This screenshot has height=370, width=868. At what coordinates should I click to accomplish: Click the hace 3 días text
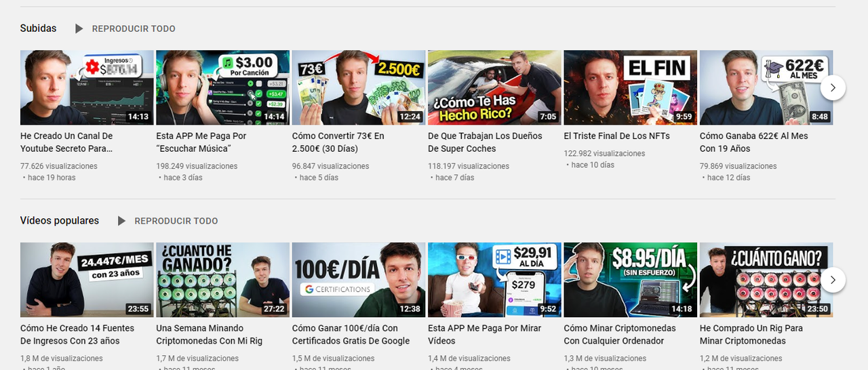point(183,178)
